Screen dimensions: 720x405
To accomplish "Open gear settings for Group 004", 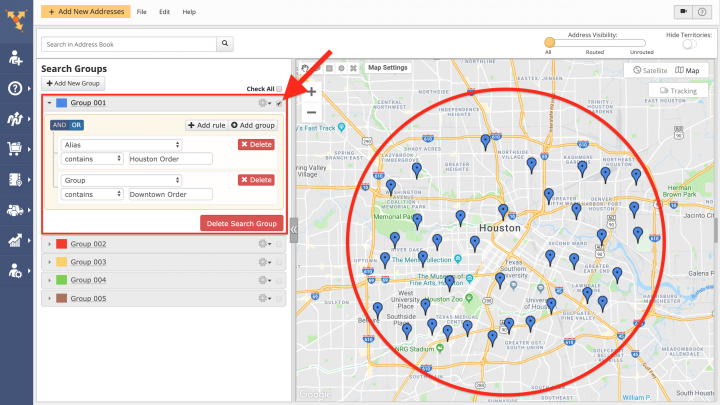I will pyautogui.click(x=264, y=280).
